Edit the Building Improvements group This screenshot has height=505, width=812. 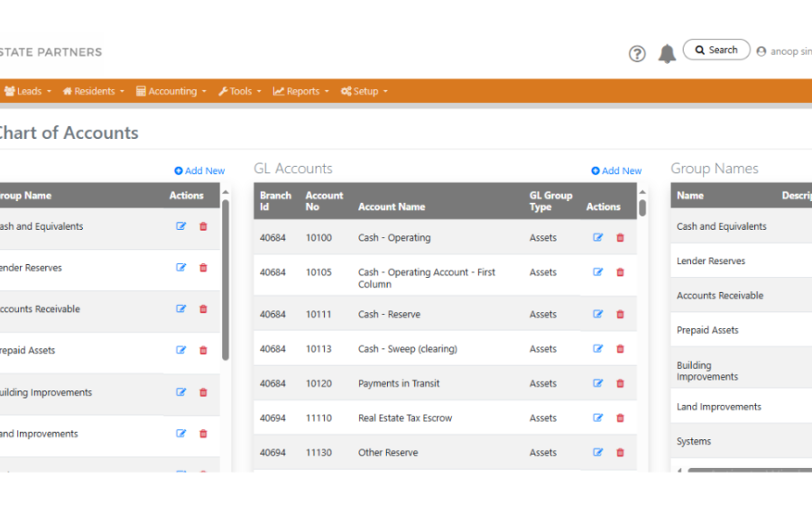(x=180, y=392)
